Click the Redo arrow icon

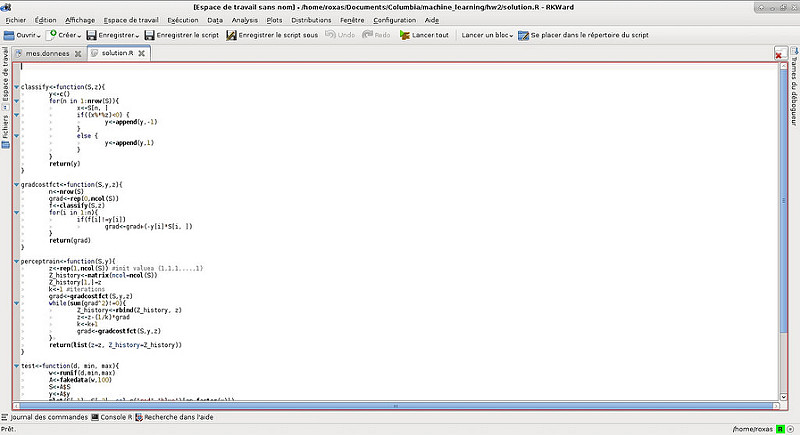367,35
